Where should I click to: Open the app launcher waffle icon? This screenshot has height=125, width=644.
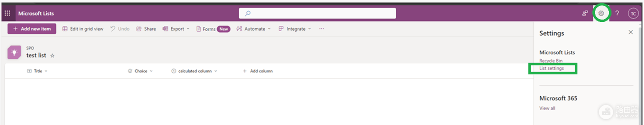[7, 13]
